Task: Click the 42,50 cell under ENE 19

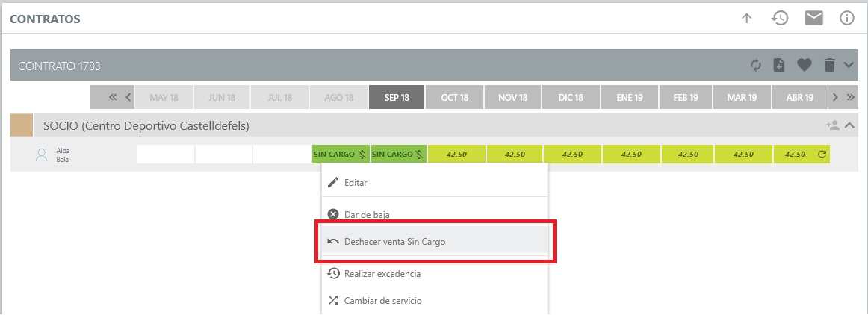Action: click(631, 155)
